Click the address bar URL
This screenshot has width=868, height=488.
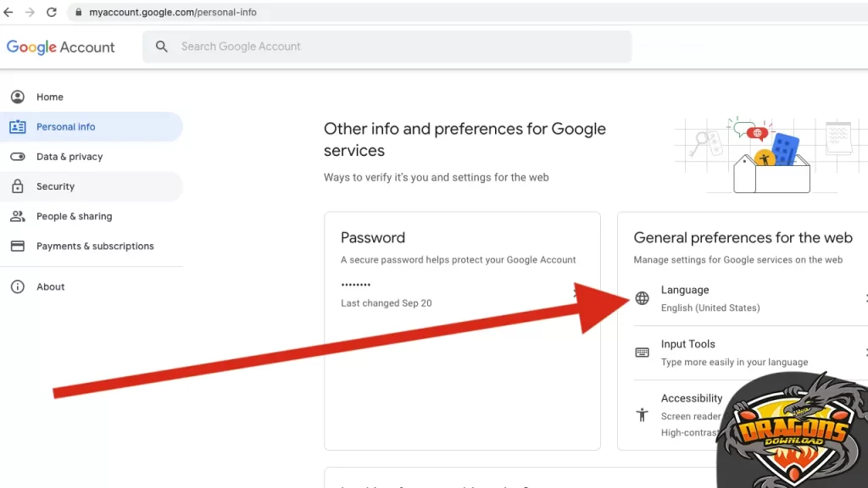click(173, 13)
